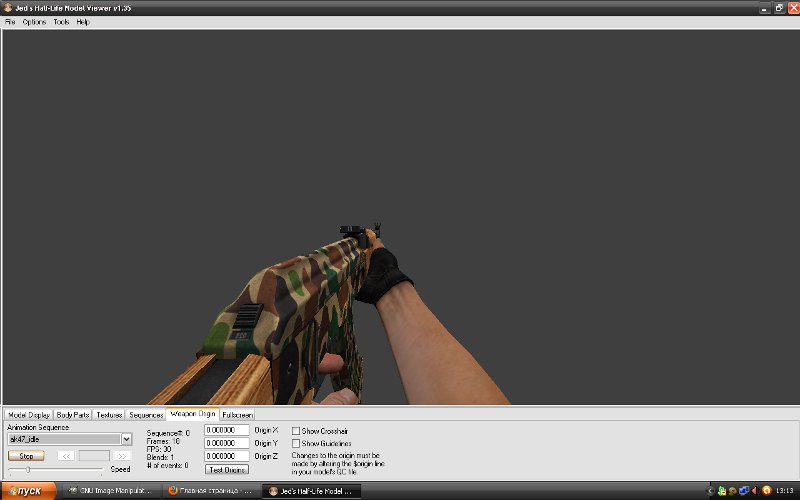The width and height of the screenshot is (800, 500).
Task: Click the Origin Y value field
Action: pyautogui.click(x=227, y=443)
